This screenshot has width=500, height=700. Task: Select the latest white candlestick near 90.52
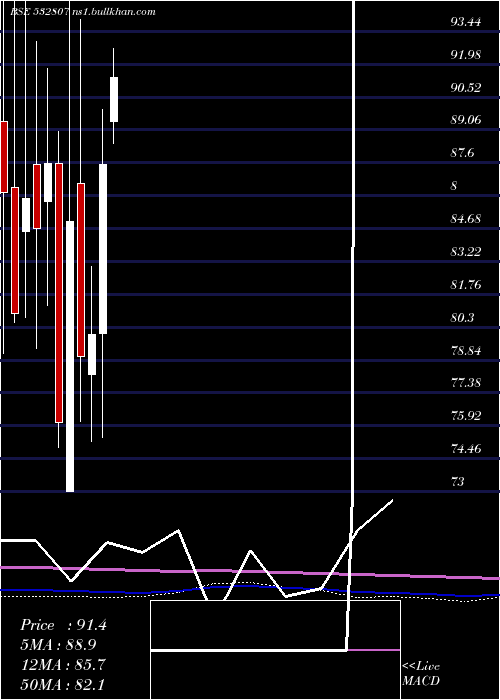[114, 99]
